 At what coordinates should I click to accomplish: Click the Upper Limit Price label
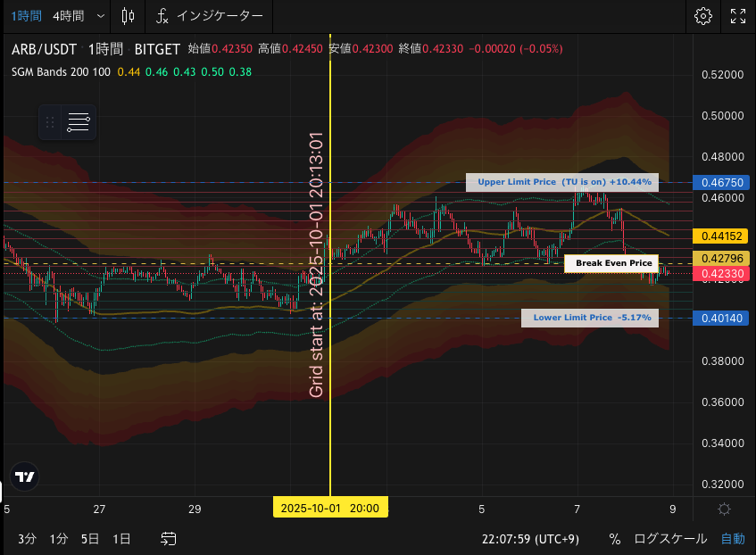[561, 182]
